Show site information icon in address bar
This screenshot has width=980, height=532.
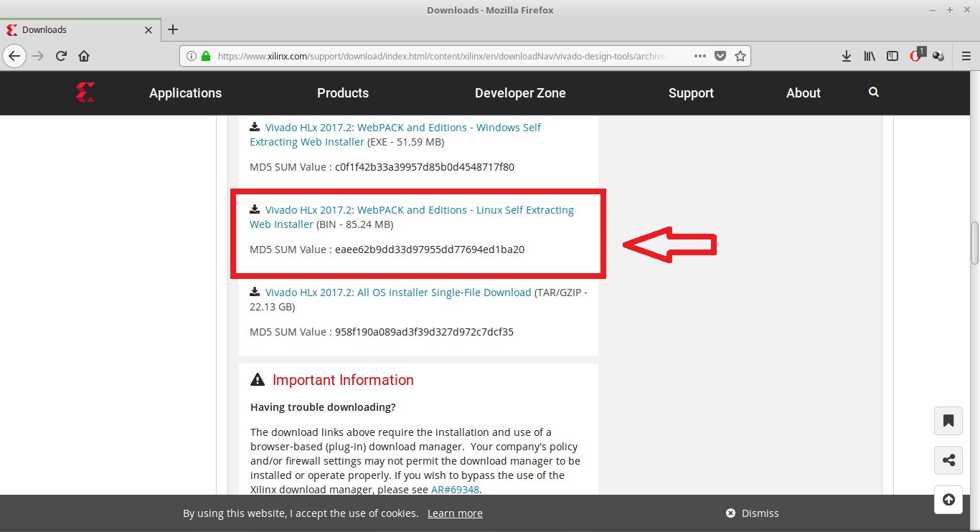pos(192,56)
